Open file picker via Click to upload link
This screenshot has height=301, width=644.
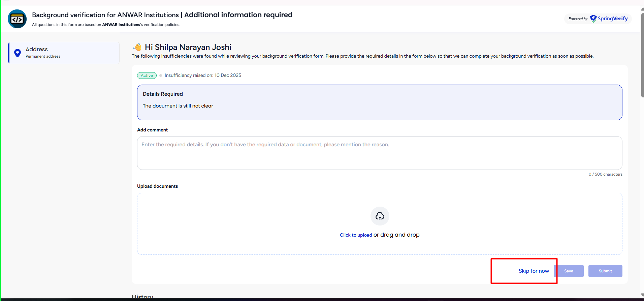click(x=356, y=235)
